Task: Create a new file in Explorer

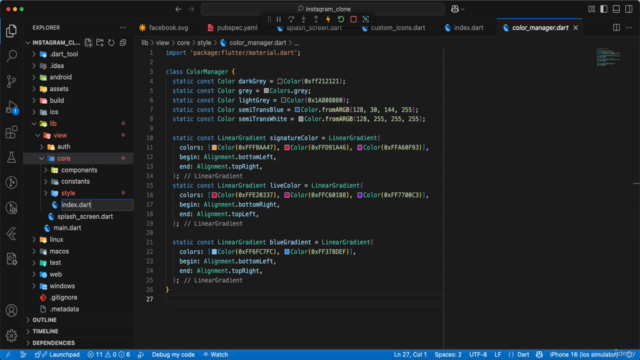Action: pos(88,42)
